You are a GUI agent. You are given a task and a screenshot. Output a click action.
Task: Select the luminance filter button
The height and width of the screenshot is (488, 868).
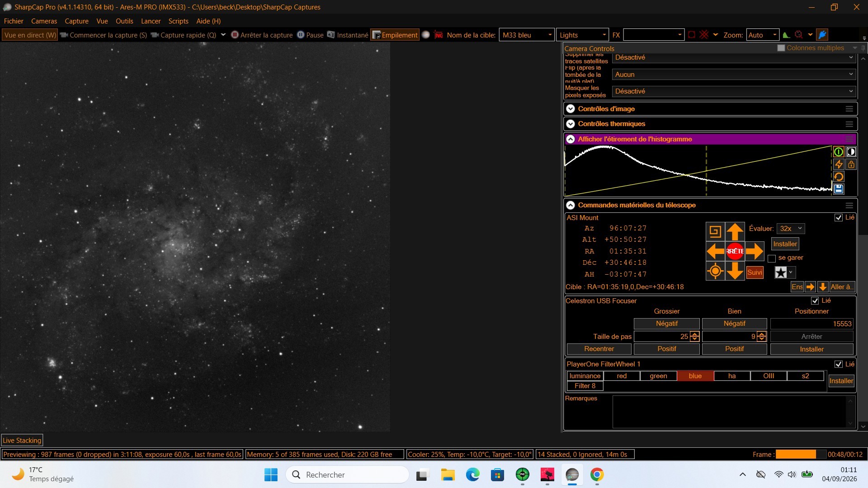pyautogui.click(x=585, y=376)
